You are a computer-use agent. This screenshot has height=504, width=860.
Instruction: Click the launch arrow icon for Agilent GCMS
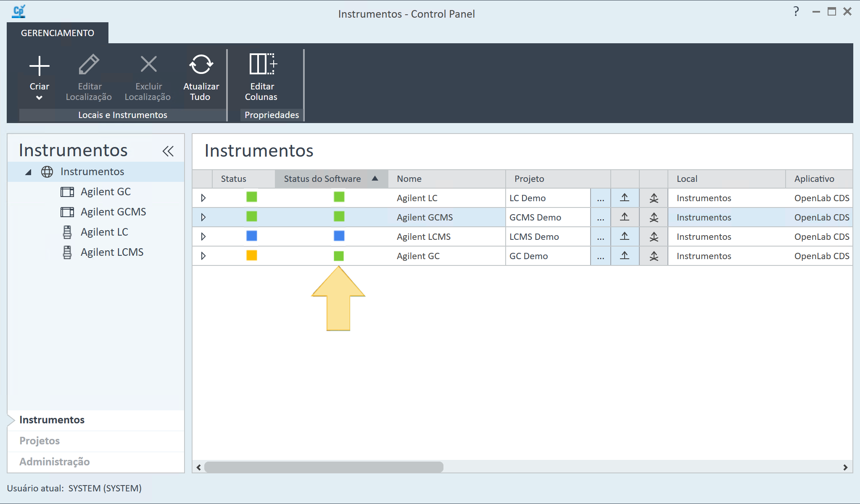(x=625, y=217)
